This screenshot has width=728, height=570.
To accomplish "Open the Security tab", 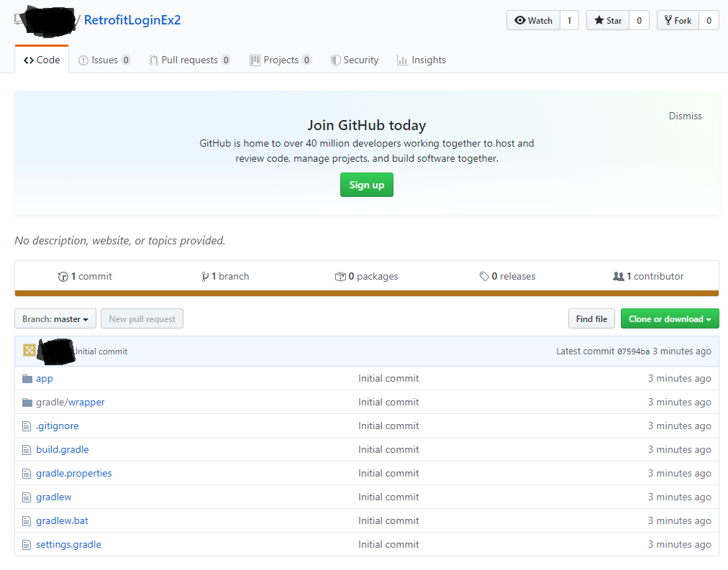I will pos(355,60).
